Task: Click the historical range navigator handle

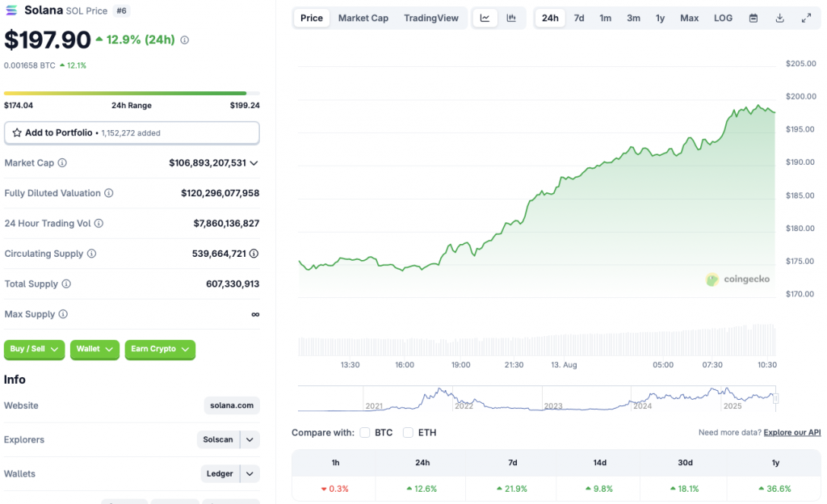Action: [776, 398]
